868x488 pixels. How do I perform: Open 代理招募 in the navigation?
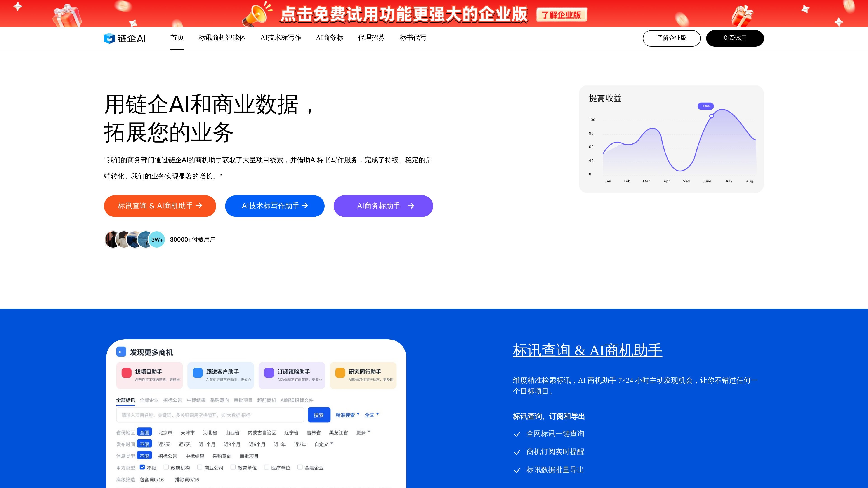click(x=371, y=38)
